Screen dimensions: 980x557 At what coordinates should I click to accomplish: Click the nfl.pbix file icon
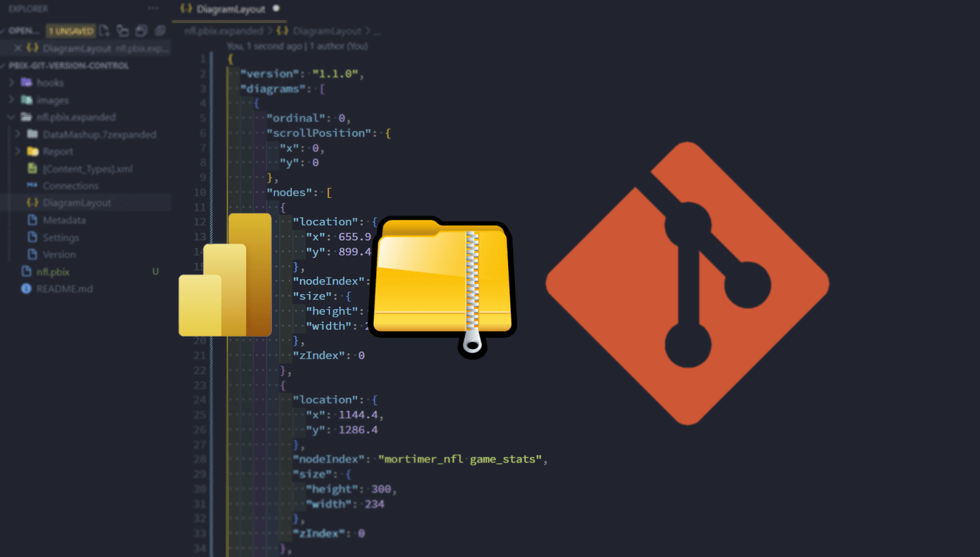point(27,272)
